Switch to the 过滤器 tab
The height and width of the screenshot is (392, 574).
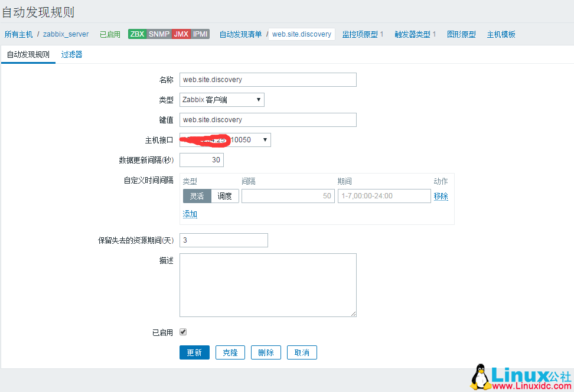[x=71, y=54]
